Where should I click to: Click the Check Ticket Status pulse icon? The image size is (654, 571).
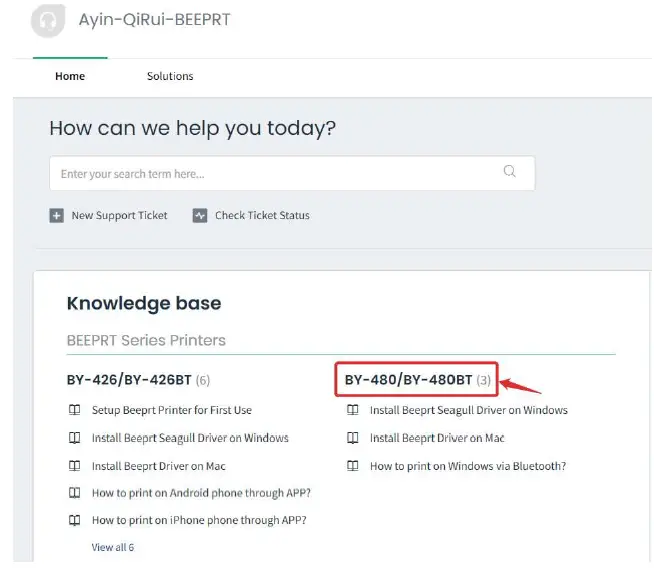pyautogui.click(x=200, y=215)
